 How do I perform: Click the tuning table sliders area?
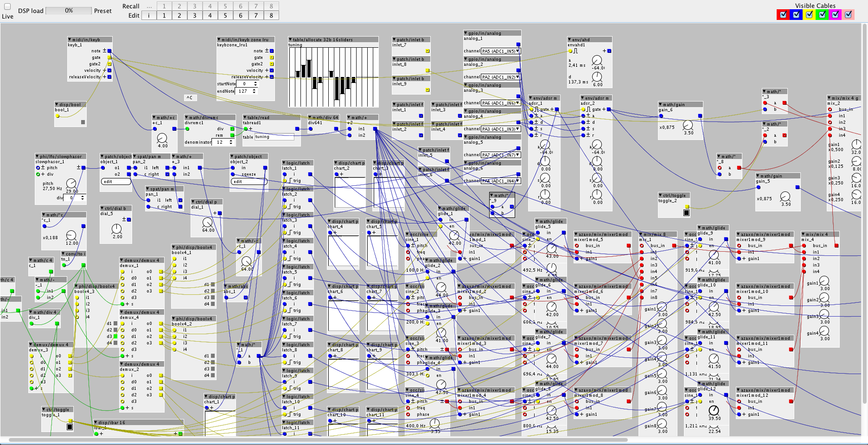(333, 77)
